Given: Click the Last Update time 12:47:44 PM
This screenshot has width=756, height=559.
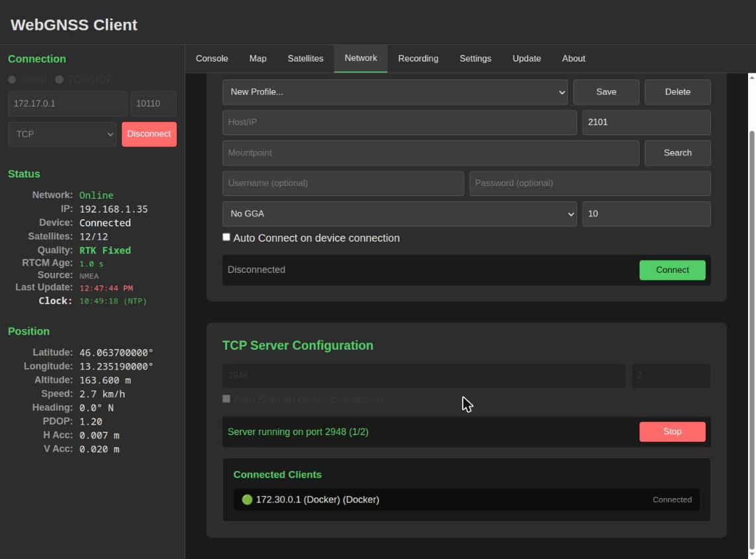Looking at the screenshot, I should 106,288.
